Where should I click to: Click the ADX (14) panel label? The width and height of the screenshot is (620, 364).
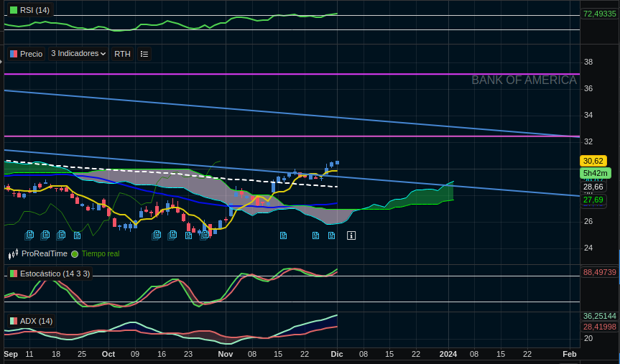(x=36, y=321)
